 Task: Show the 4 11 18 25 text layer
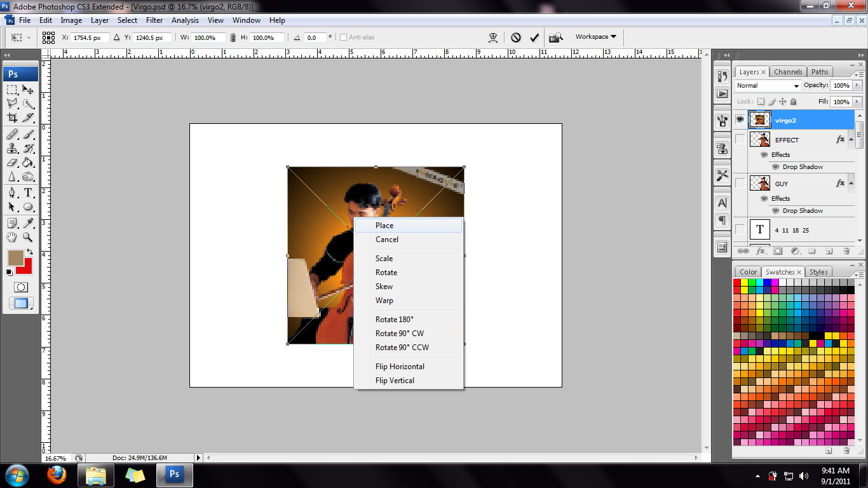740,229
